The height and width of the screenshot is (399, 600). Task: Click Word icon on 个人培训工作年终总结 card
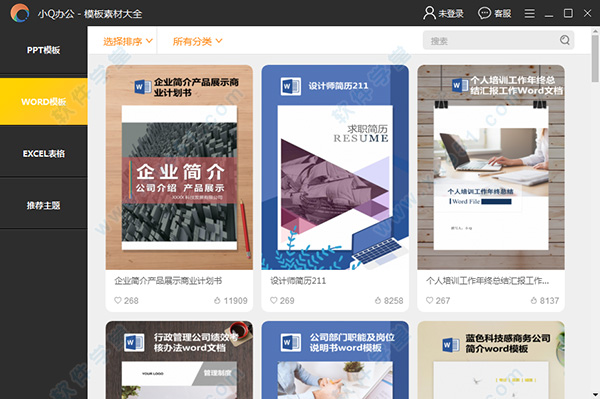pos(460,85)
